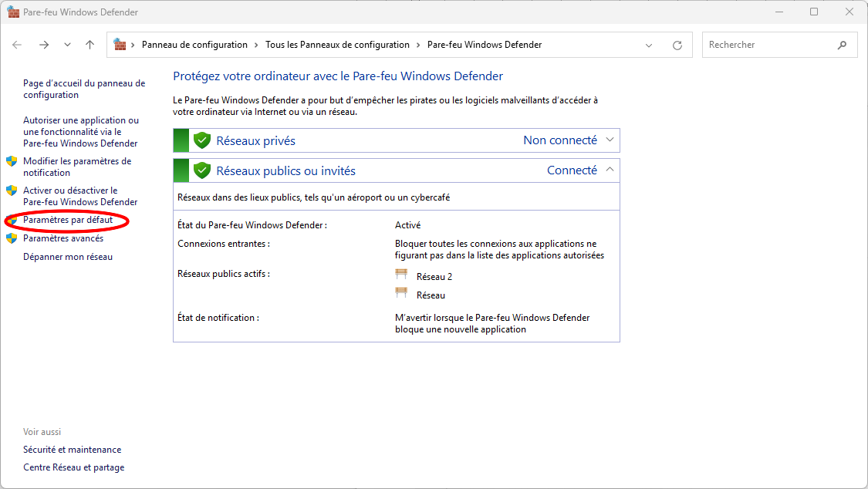Go up one folder level arrow
The height and width of the screenshot is (489, 868).
90,45
